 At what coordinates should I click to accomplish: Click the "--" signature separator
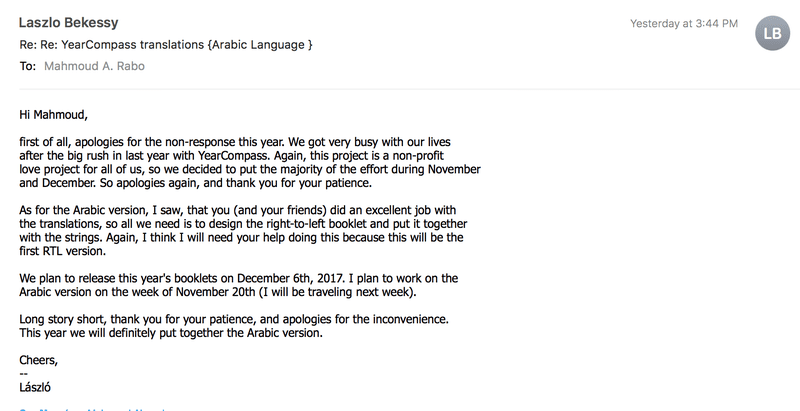25,373
